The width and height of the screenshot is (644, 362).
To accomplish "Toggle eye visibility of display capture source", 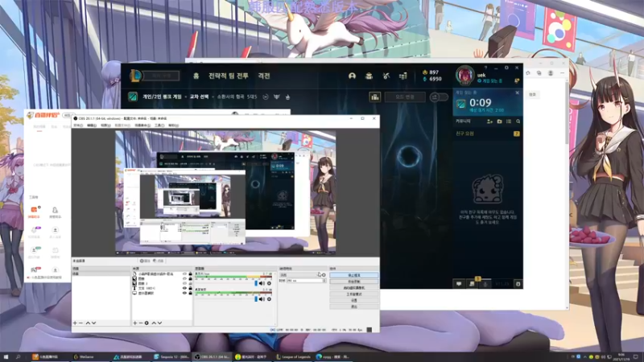I will point(184,294).
